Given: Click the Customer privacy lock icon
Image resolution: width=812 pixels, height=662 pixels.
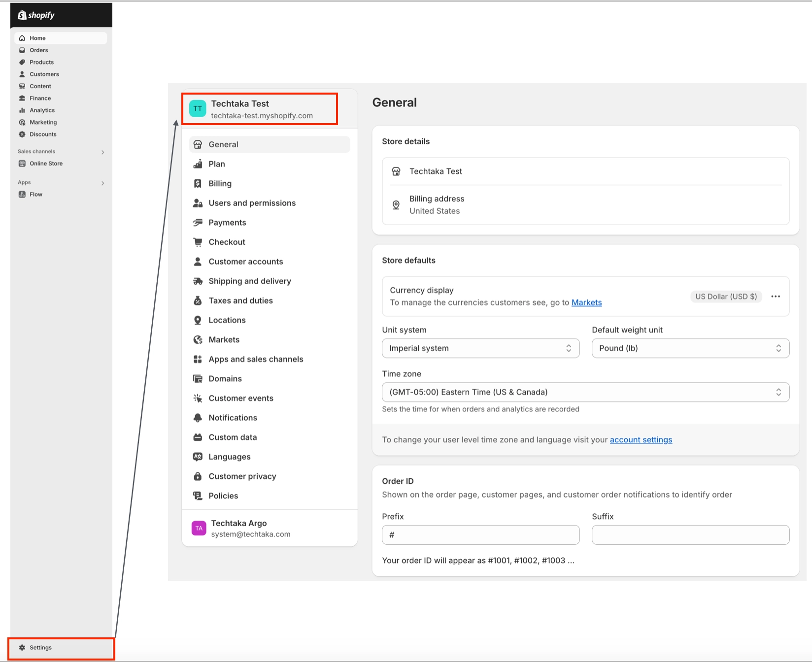Looking at the screenshot, I should click(x=198, y=476).
